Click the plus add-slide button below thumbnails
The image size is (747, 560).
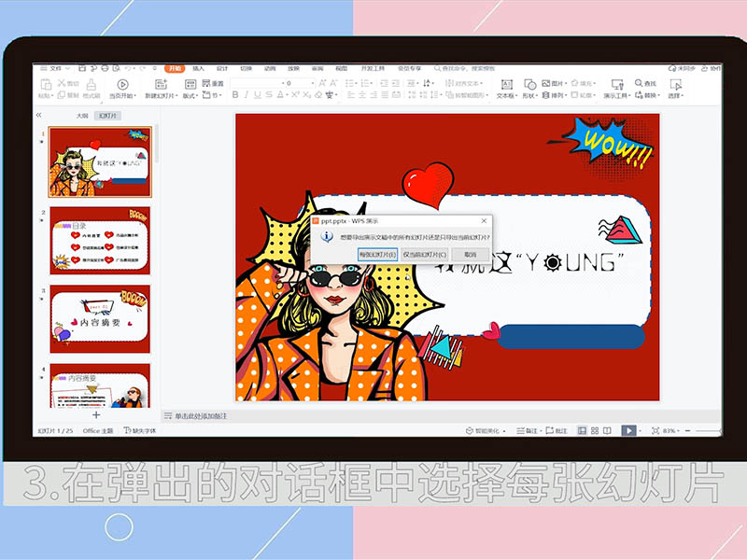click(x=96, y=414)
